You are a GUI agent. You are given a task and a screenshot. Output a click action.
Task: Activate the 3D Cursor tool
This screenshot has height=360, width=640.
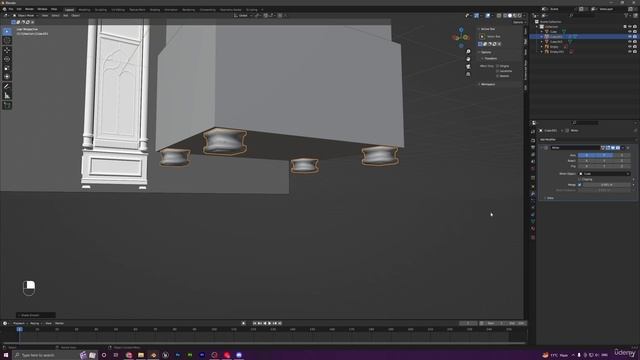7,40
